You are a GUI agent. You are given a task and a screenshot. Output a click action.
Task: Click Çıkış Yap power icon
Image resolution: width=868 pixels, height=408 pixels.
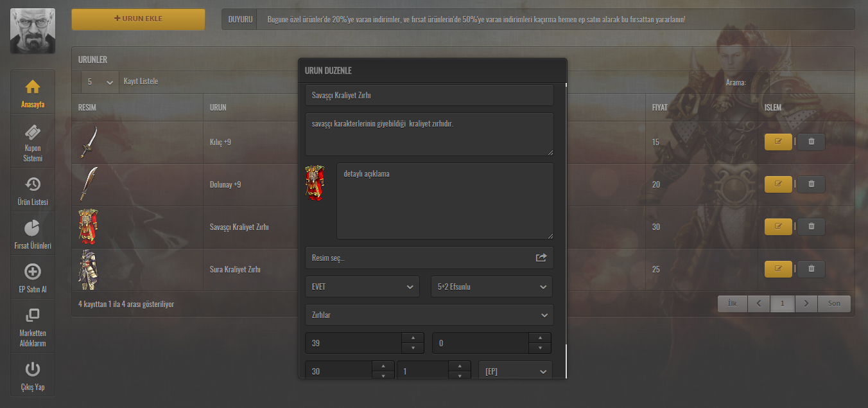(x=32, y=369)
